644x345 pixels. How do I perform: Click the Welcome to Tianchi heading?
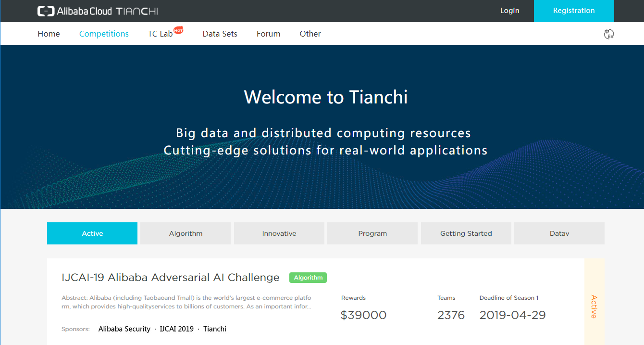(326, 97)
